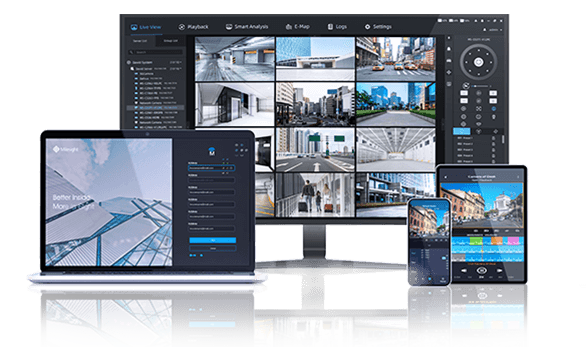The width and height of the screenshot is (586, 361).
Task: Click the blue login button on laptop
Action: [x=212, y=240]
